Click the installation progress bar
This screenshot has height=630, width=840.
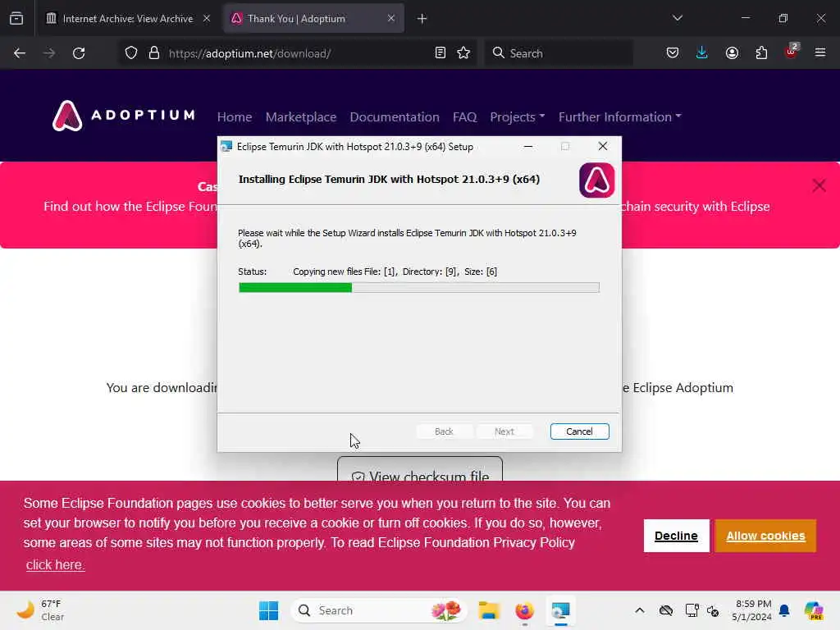coord(419,288)
